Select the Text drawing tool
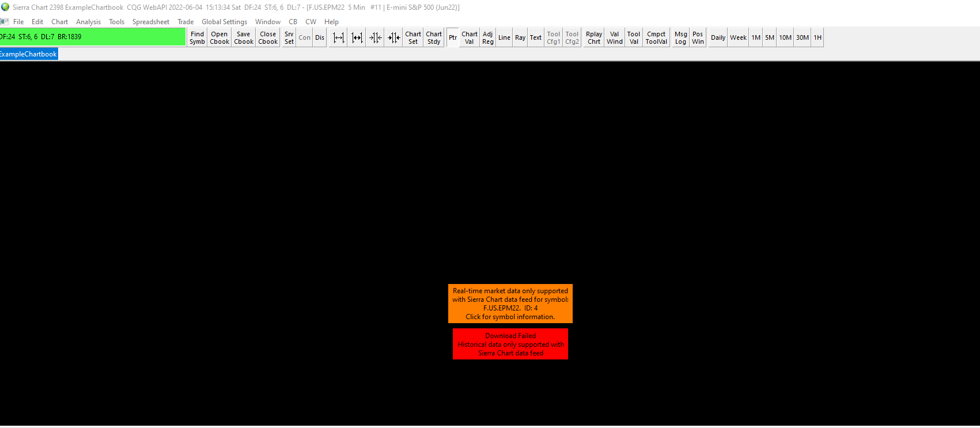980x428 pixels. (536, 37)
